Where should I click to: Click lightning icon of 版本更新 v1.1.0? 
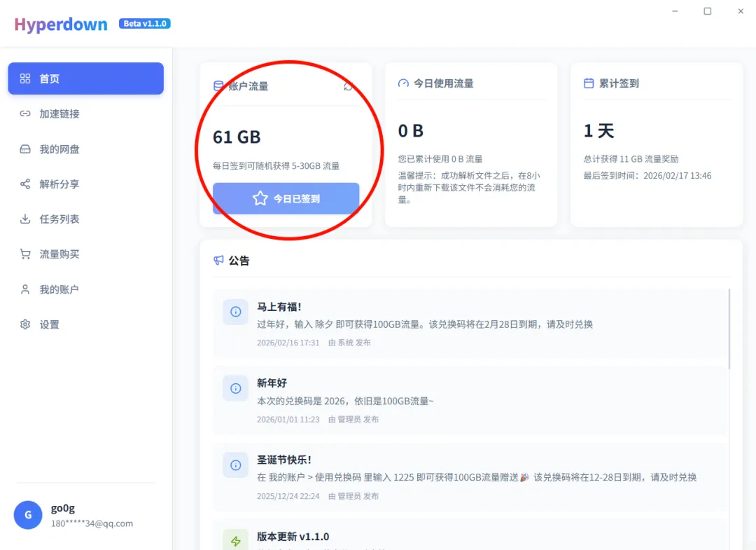click(x=235, y=540)
